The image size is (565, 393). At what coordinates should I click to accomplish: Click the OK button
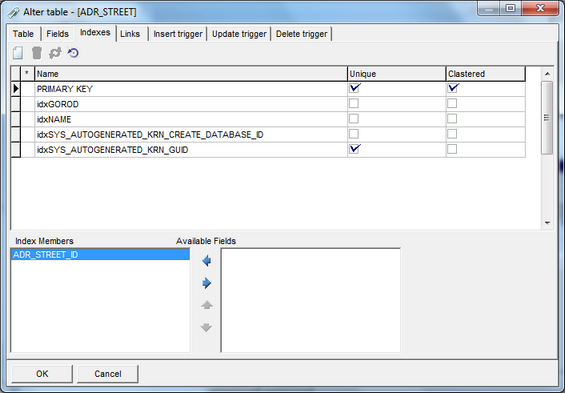pyautogui.click(x=42, y=374)
